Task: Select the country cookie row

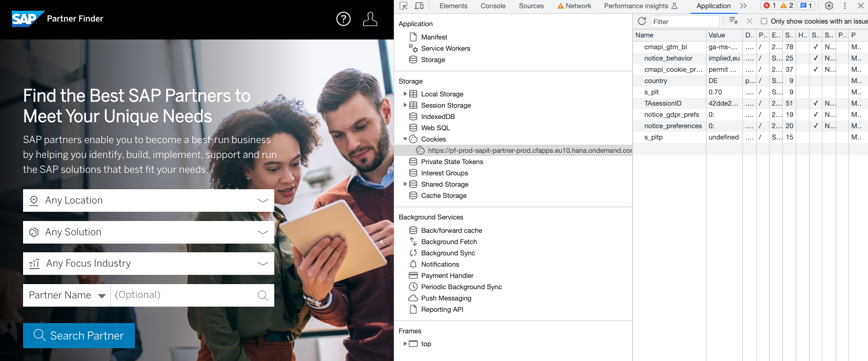Action: pos(750,81)
